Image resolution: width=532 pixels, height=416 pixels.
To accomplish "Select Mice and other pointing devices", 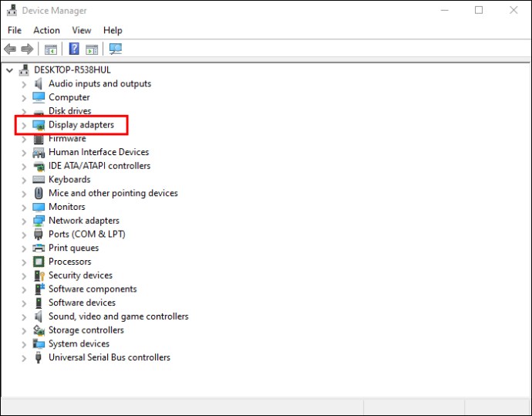I will coord(113,194).
